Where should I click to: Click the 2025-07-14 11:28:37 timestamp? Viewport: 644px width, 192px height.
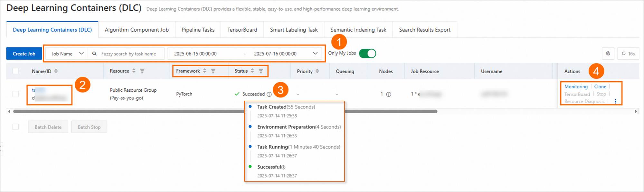click(x=277, y=176)
